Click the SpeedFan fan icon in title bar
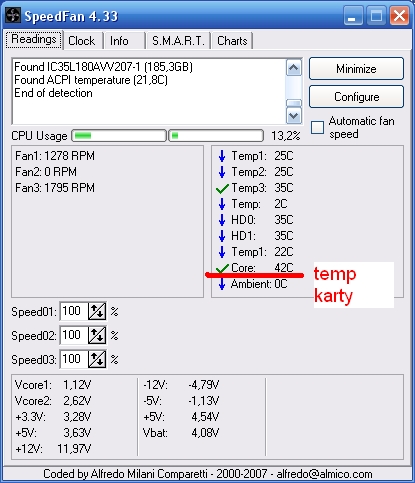The image size is (415, 483). click(x=13, y=15)
